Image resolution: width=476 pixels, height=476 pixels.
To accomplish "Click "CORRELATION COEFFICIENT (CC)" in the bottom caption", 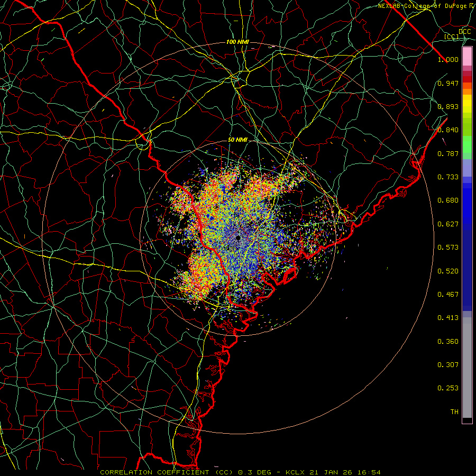I will [x=167, y=472].
